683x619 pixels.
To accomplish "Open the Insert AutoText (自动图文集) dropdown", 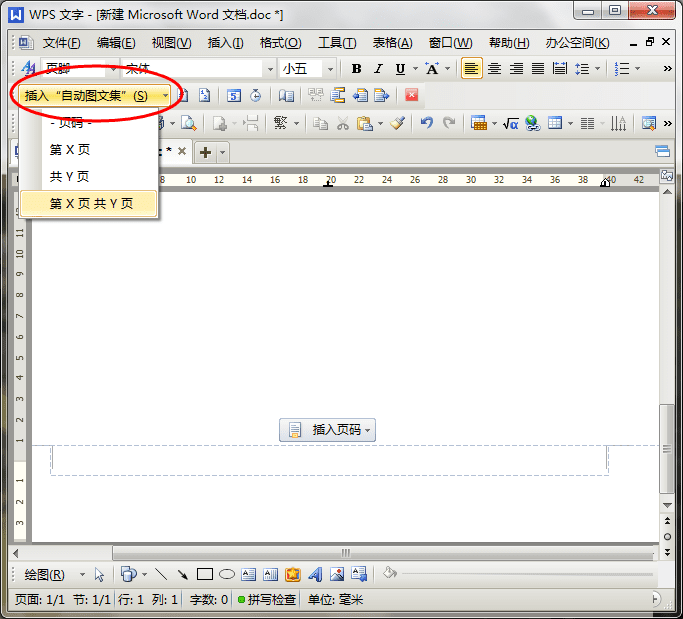I will point(95,95).
